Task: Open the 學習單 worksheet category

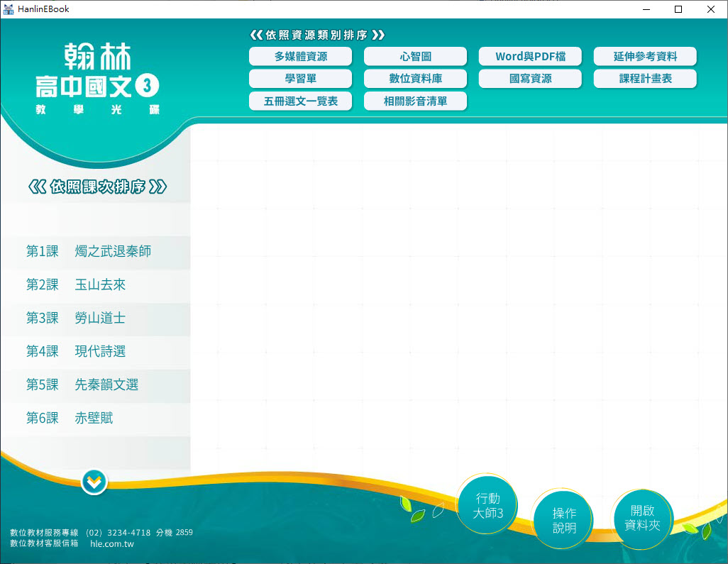Action: (x=301, y=79)
